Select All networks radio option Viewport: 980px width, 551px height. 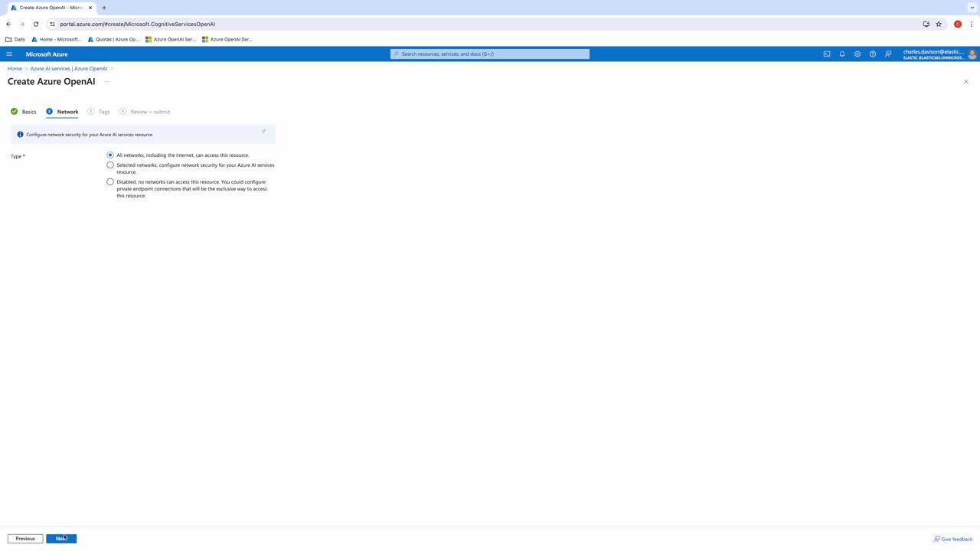pos(110,155)
